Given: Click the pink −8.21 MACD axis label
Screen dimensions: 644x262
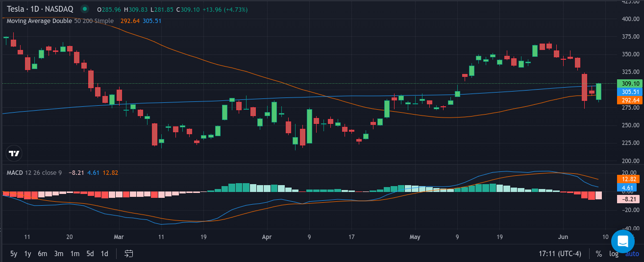Looking at the screenshot, I should 629,199.
